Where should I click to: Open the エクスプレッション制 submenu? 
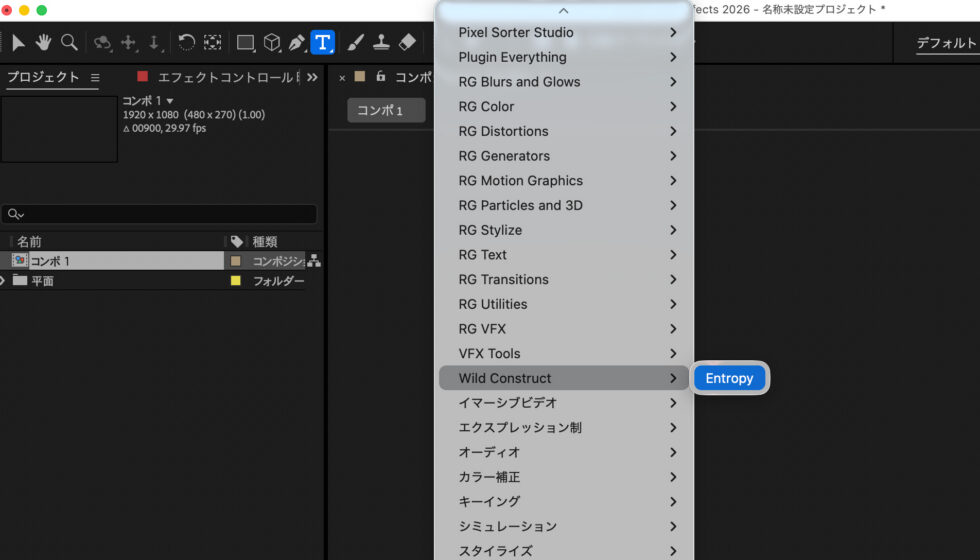[x=566, y=428]
